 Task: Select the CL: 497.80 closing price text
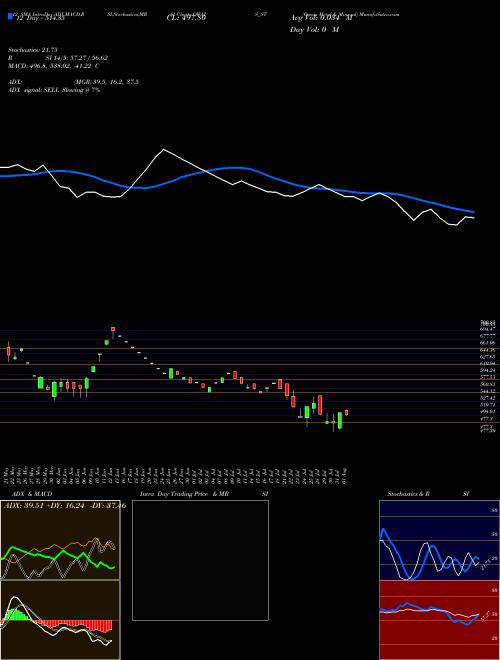coord(186,18)
